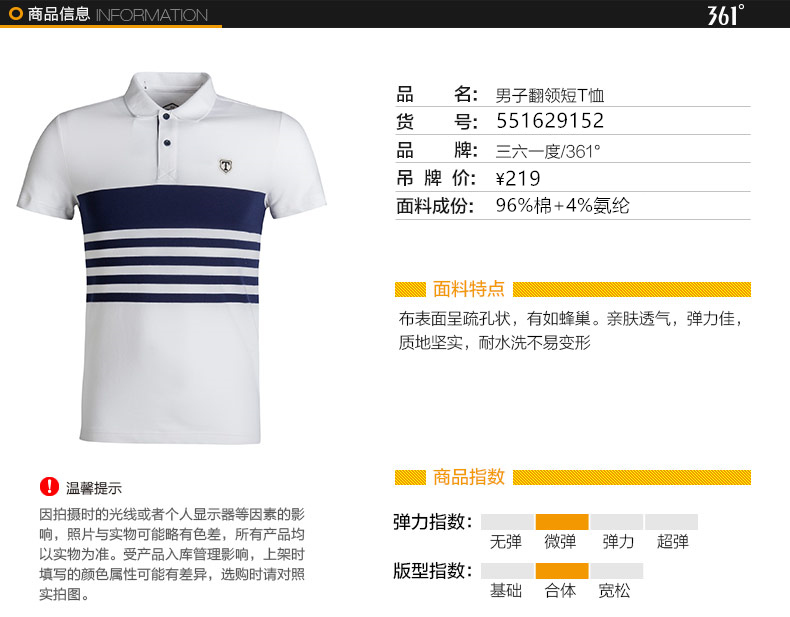
Task: Click the lower navy button on placket
Action: pyautogui.click(x=167, y=143)
